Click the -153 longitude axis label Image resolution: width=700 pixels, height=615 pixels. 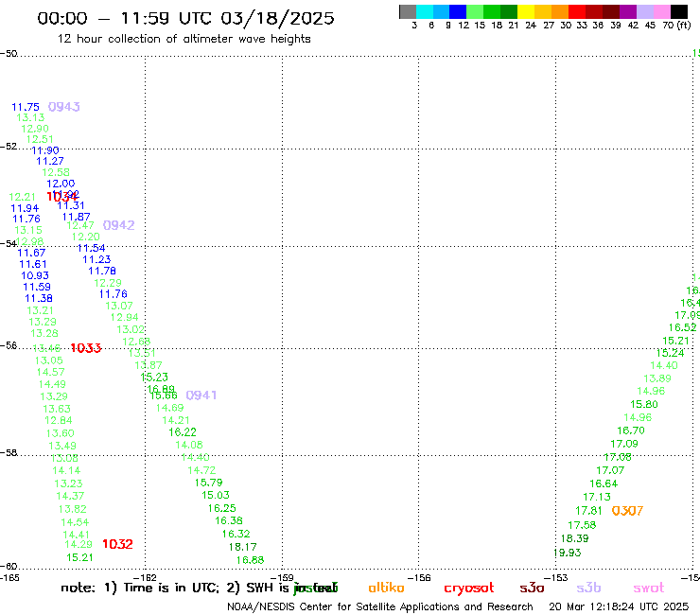(x=556, y=577)
